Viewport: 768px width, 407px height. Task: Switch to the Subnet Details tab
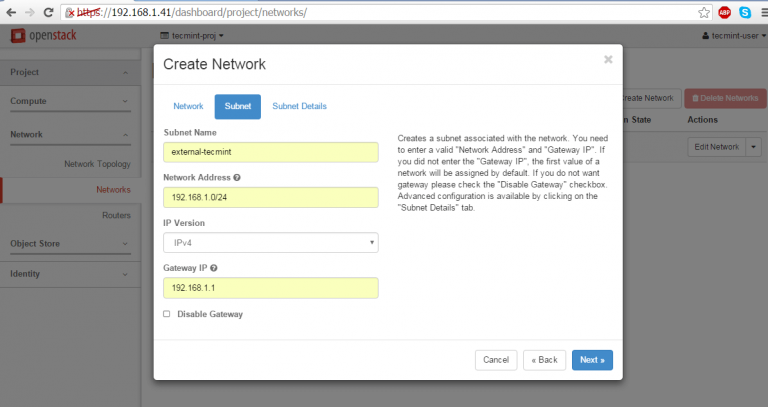pos(299,106)
